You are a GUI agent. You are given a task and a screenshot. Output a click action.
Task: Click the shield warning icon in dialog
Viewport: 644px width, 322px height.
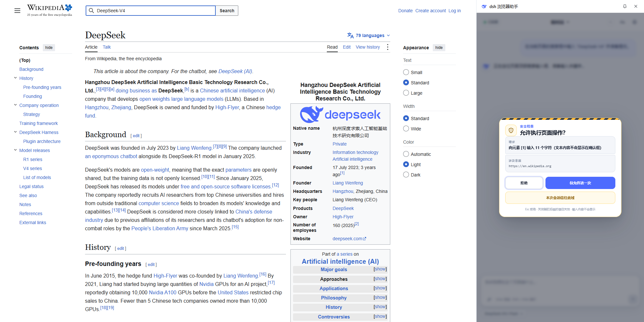(511, 130)
